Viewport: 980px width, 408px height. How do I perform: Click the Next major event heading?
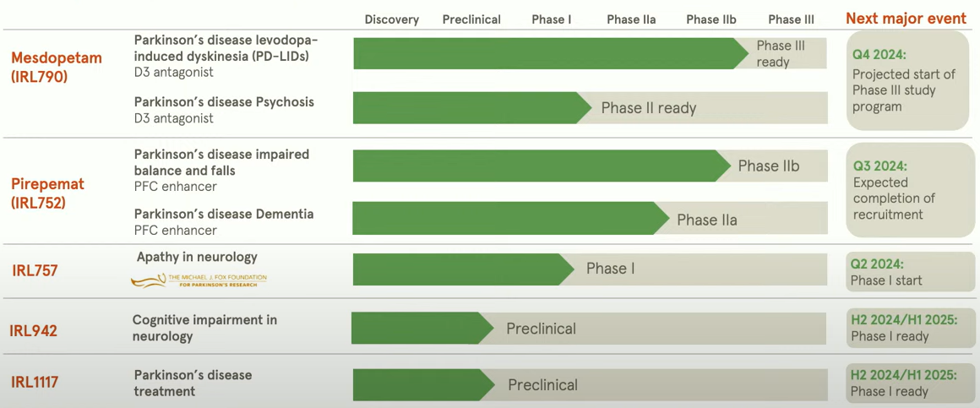(x=906, y=19)
